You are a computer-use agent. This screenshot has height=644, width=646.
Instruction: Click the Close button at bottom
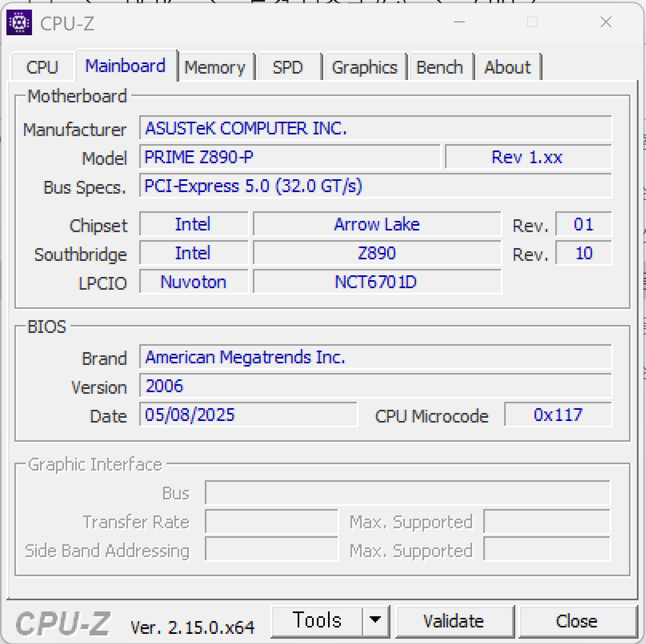(578, 621)
